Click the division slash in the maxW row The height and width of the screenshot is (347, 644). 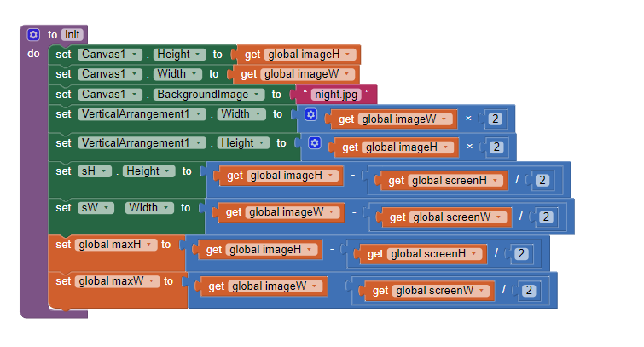503,290
